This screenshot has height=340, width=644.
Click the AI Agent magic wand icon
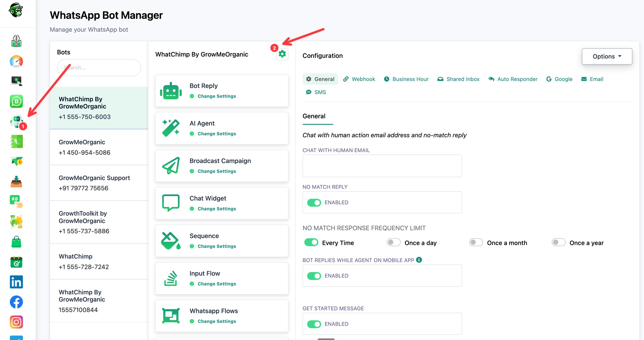(x=171, y=128)
